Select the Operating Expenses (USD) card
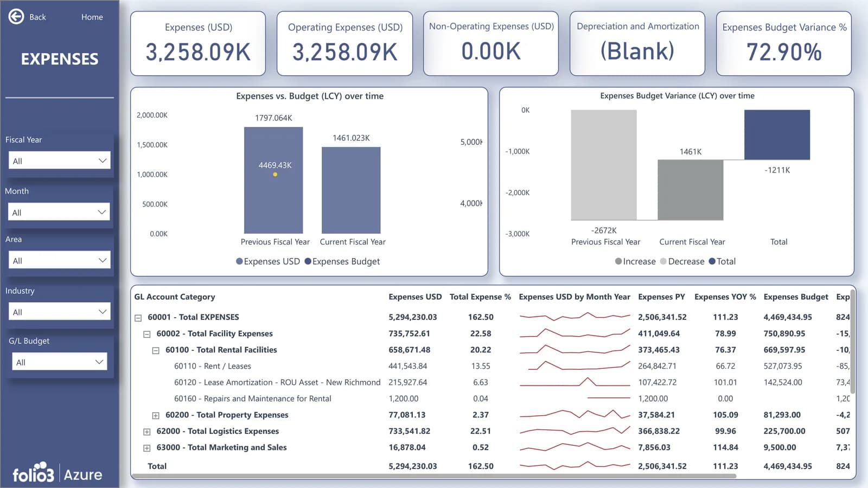Viewport: 868px width, 488px height. [345, 43]
